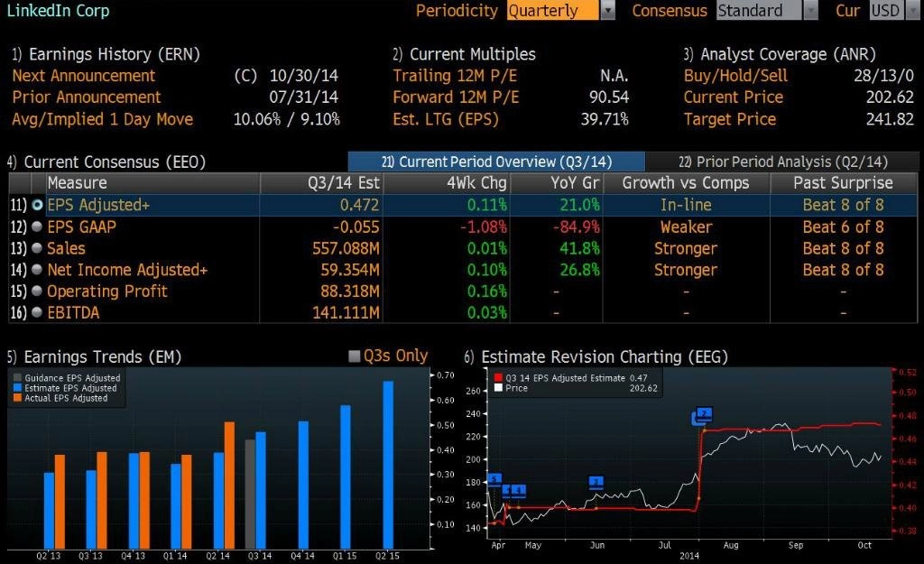Viewport: 924px width, 564px height.
Task: Click the orange Q2 14 actual bar
Action: [x=229, y=485]
